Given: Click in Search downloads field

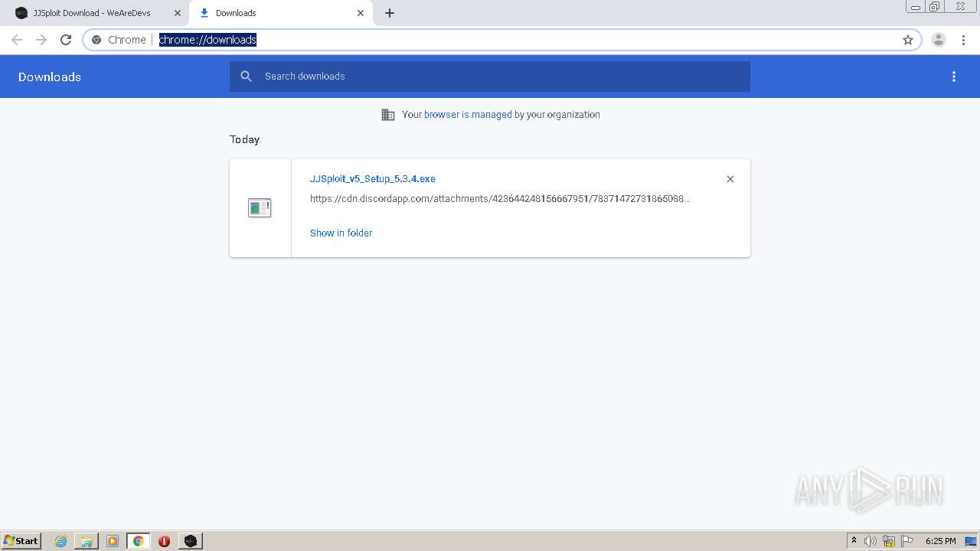Looking at the screenshot, I should tap(490, 77).
